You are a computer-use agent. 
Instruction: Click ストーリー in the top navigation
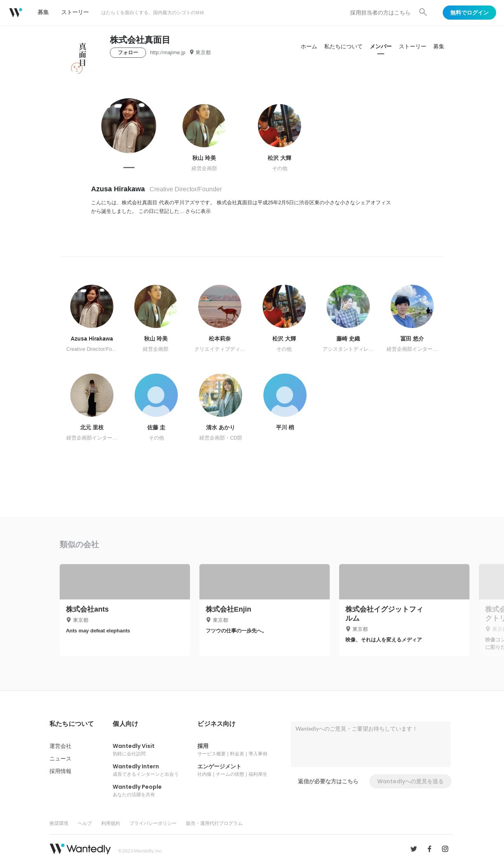point(75,12)
